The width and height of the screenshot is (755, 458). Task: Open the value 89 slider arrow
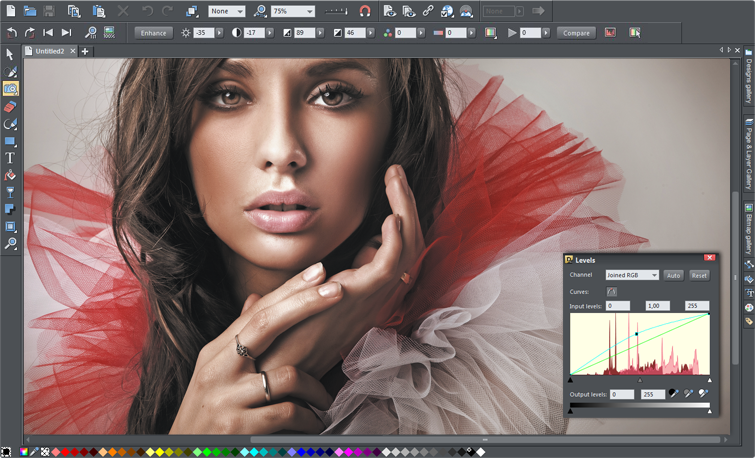[321, 33]
